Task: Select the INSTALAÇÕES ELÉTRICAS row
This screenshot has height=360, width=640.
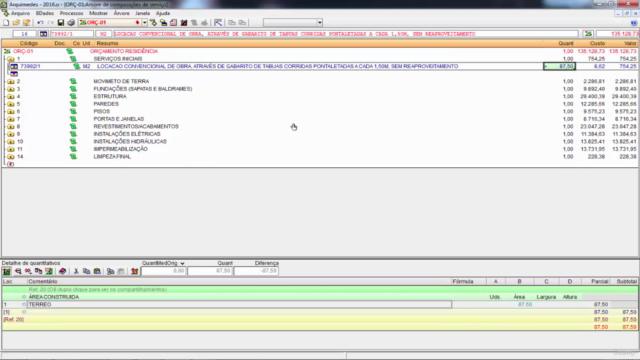Action: coord(320,134)
